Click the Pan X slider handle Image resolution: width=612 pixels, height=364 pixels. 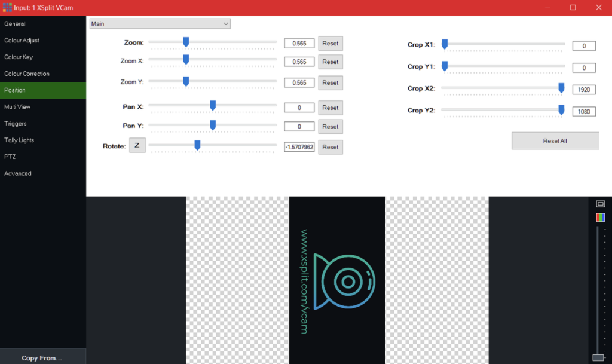pos(213,105)
